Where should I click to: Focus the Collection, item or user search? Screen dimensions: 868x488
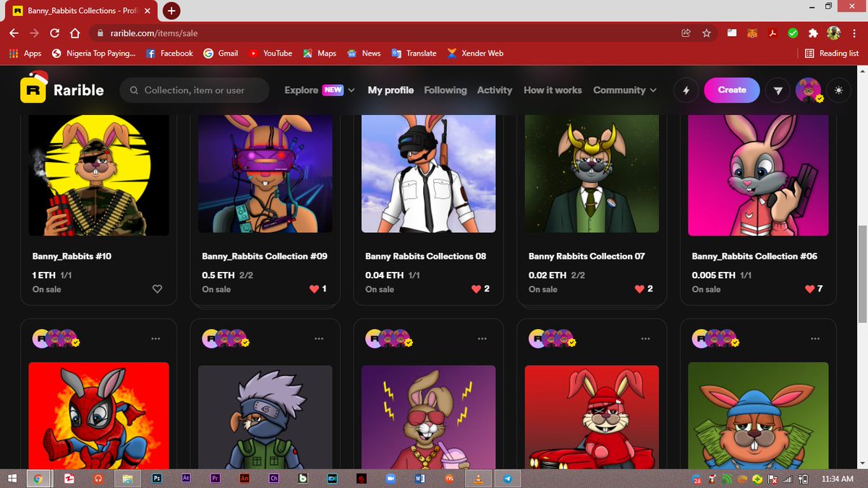tap(195, 90)
